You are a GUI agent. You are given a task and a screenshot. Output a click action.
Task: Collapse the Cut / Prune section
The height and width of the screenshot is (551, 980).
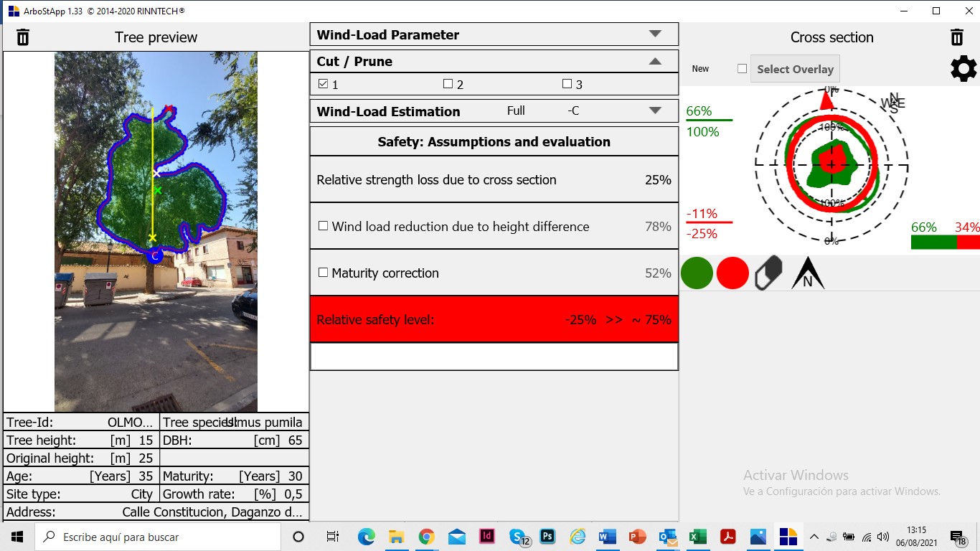click(x=654, y=61)
